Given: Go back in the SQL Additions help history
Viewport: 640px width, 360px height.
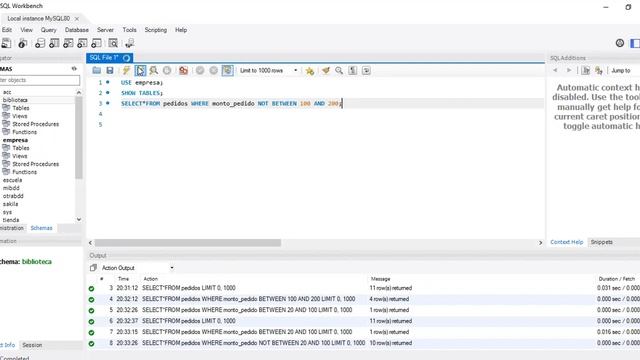Looking at the screenshot, I should coord(555,71).
